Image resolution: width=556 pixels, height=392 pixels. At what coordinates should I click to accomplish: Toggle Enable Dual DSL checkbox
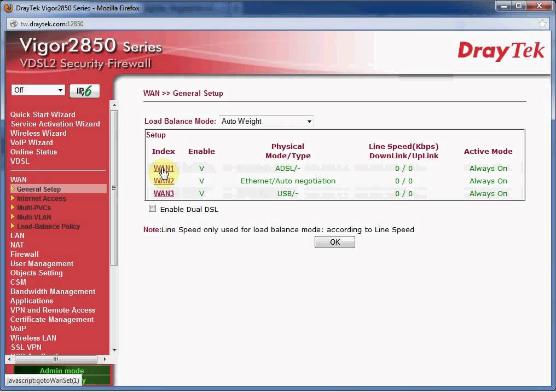click(152, 209)
